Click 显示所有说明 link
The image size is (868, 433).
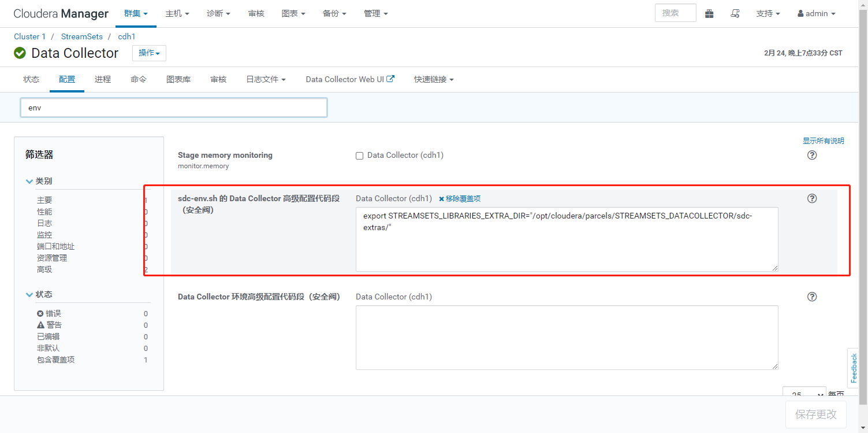[x=823, y=140]
